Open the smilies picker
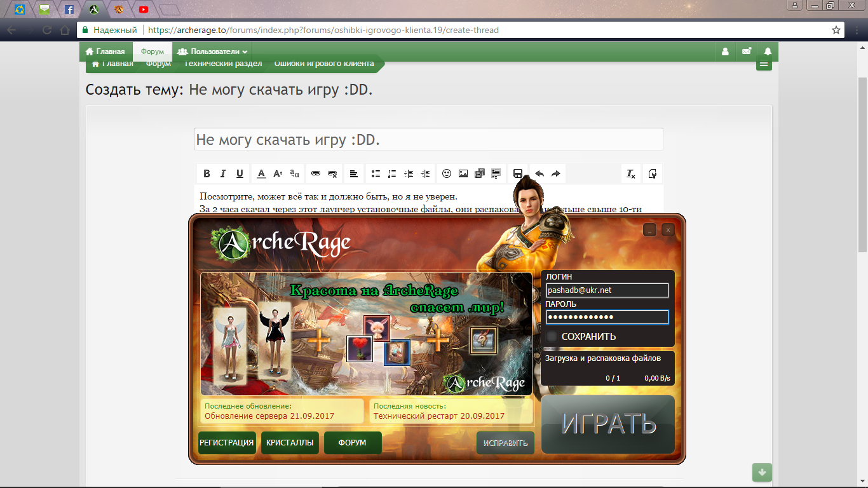The width and height of the screenshot is (868, 488). point(447,173)
